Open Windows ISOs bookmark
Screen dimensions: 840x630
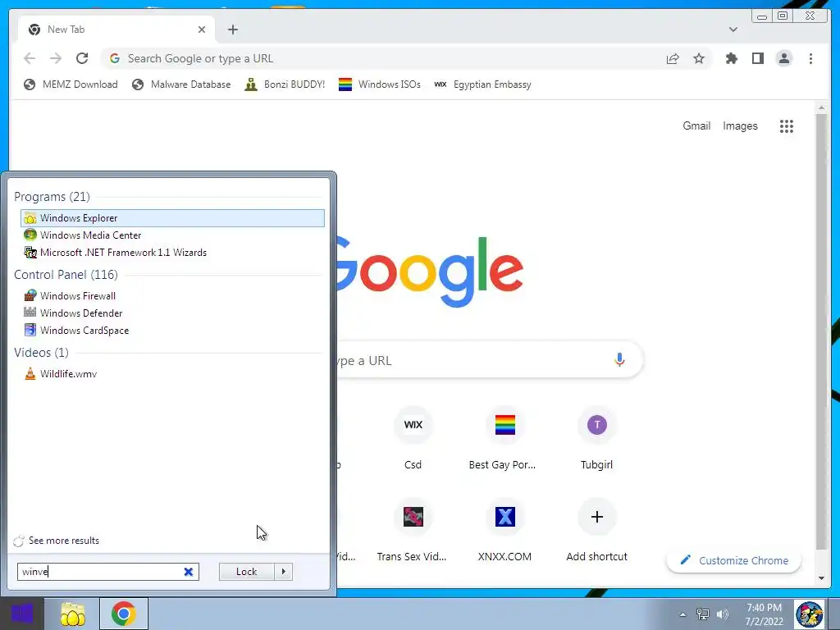click(380, 84)
